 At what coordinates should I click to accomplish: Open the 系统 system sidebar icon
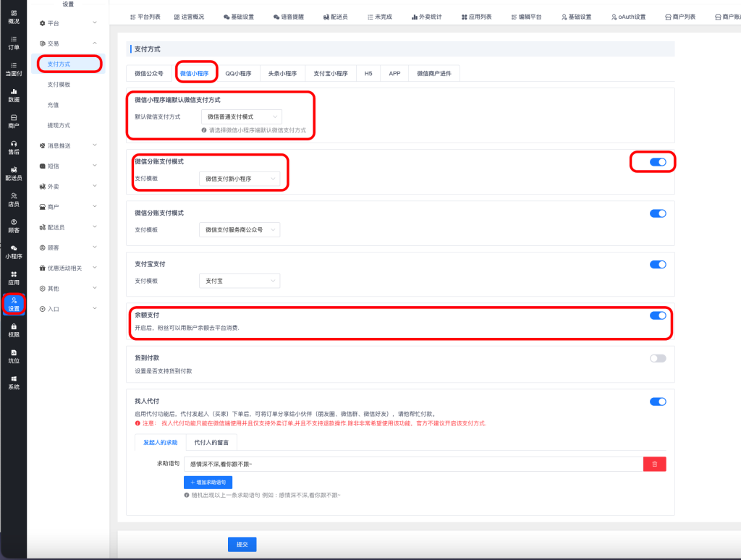point(14,382)
